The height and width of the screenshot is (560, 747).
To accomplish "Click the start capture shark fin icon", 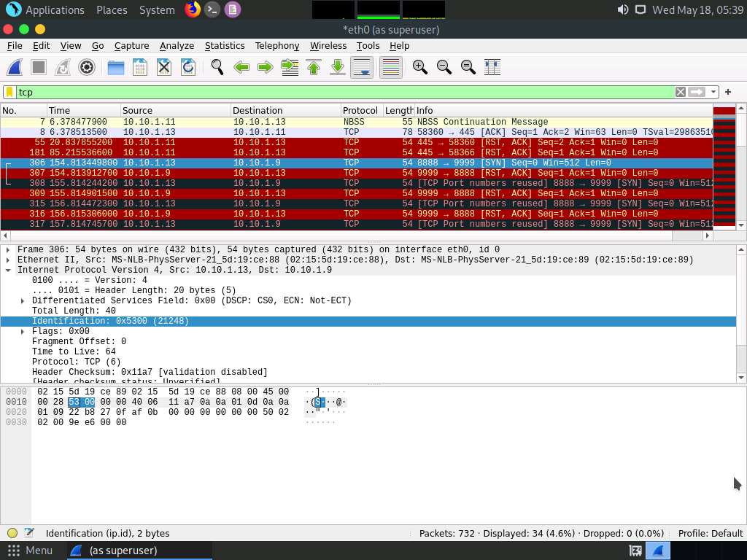I will [x=15, y=67].
